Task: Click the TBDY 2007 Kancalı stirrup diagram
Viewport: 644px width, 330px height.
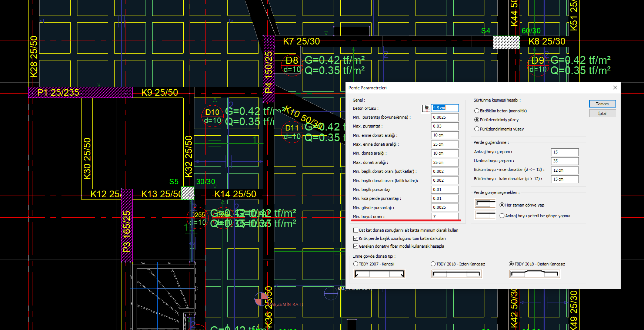Action: coord(380,274)
